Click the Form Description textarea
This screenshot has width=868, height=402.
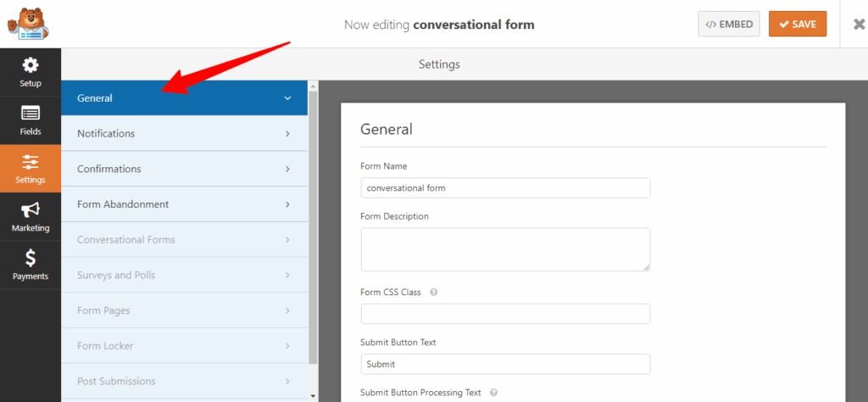click(505, 249)
